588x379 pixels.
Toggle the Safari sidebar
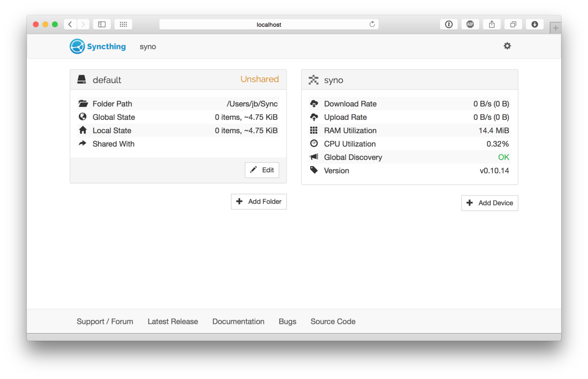(102, 24)
